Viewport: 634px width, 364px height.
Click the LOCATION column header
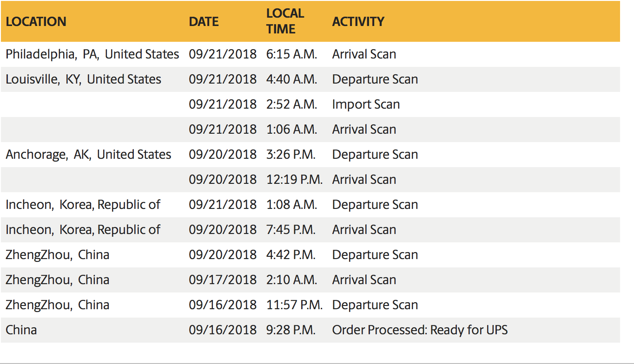pyautogui.click(x=36, y=21)
